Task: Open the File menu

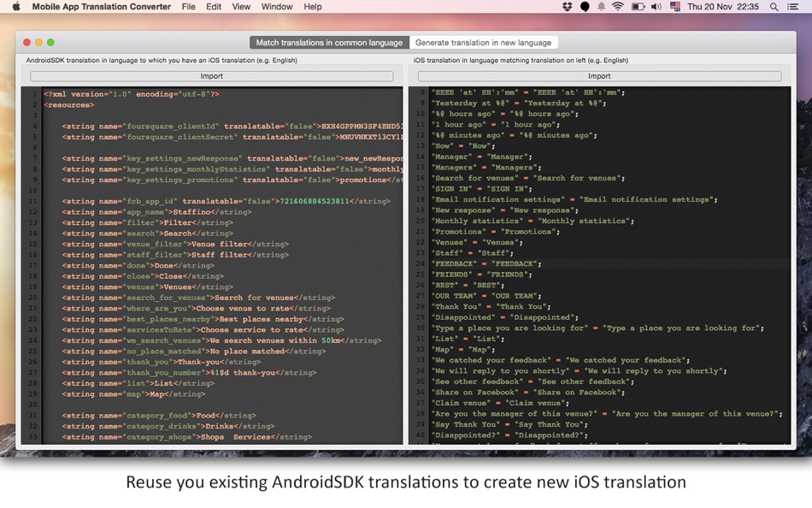Action: click(x=189, y=7)
